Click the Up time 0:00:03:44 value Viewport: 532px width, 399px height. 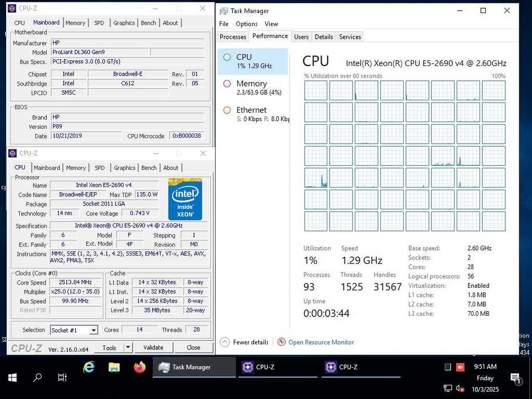326,313
